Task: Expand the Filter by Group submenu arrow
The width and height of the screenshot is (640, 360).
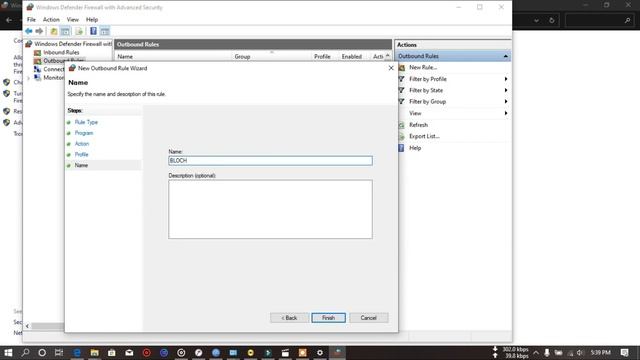Action: [x=506, y=102]
